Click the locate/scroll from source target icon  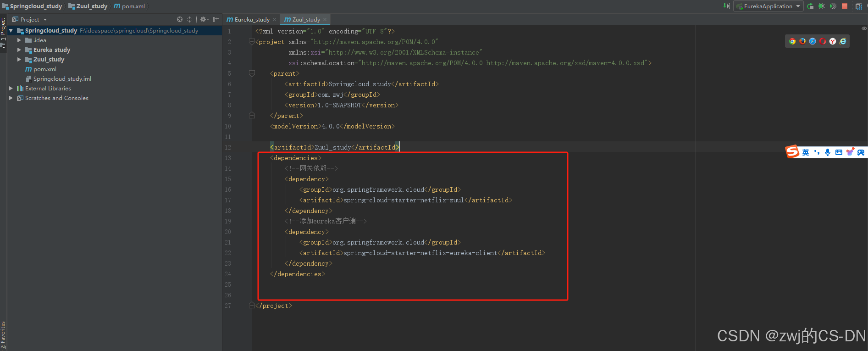(180, 19)
